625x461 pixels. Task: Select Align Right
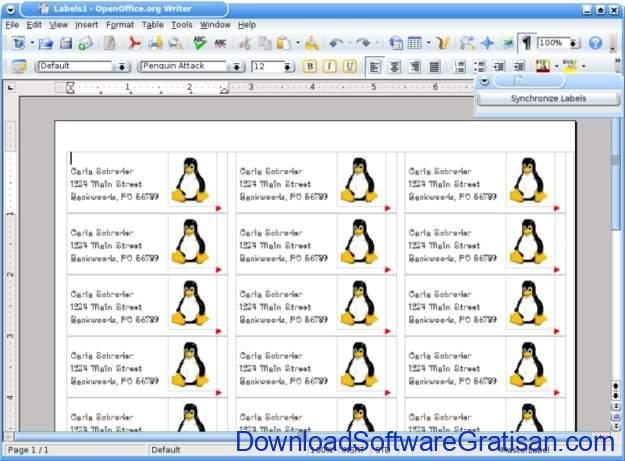click(x=415, y=67)
